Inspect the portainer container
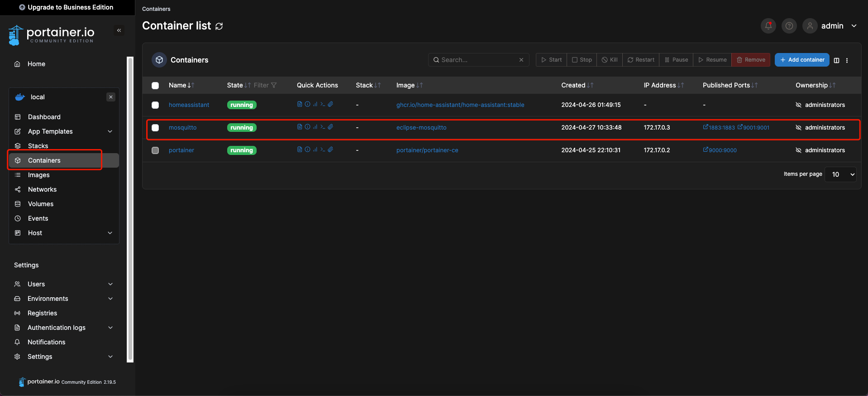 [x=307, y=150]
